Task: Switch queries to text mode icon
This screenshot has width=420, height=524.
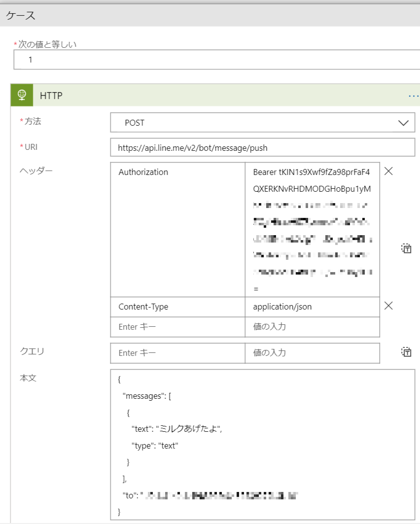Action: 406,352
